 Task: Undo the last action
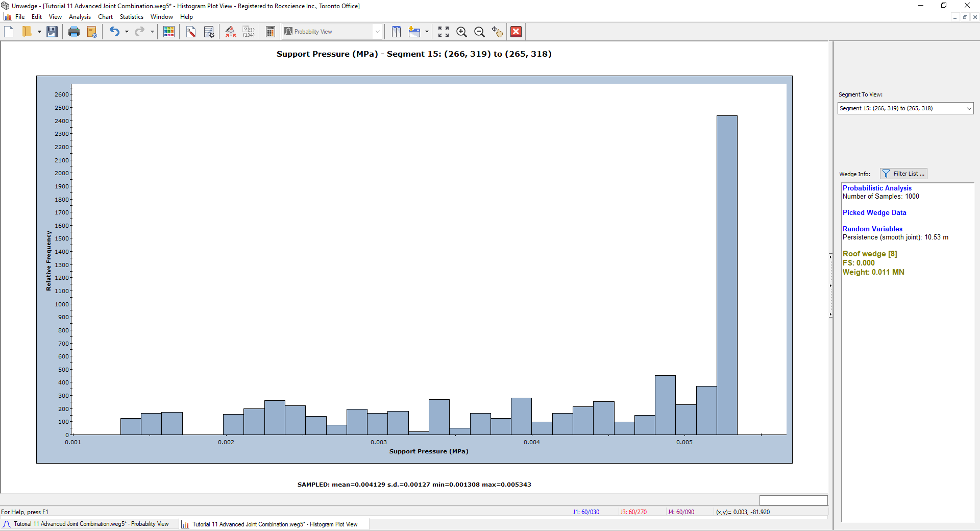pos(114,32)
